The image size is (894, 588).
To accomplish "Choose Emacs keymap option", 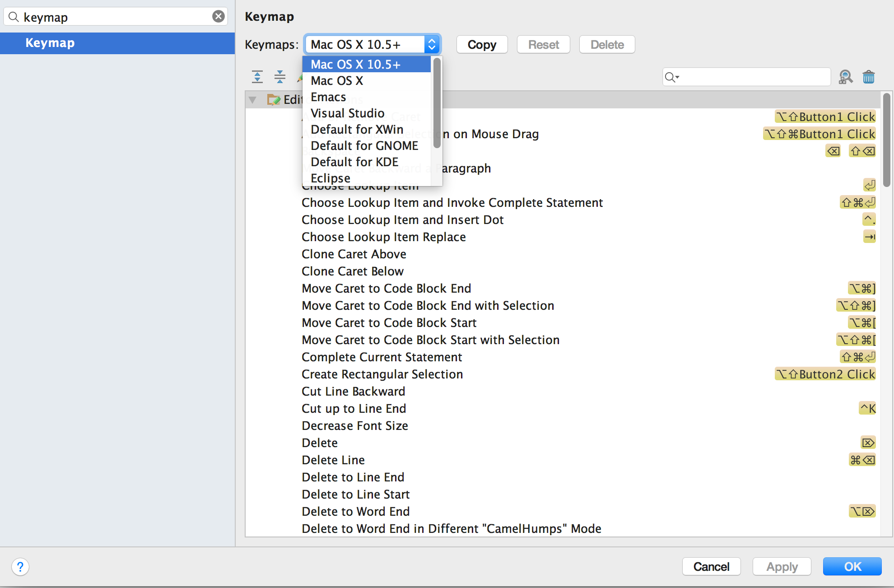I will point(328,97).
